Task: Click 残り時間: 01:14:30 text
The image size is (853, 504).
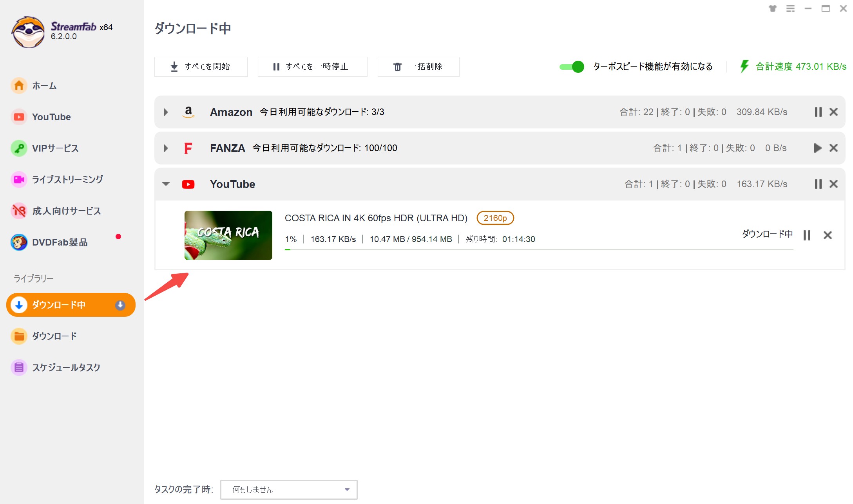Action: pos(500,239)
